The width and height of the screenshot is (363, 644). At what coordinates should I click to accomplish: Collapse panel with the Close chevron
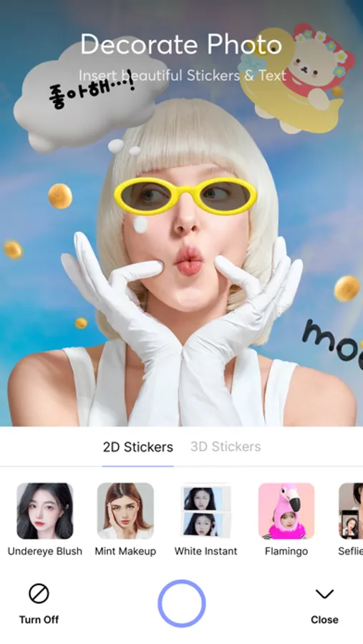coord(324,594)
